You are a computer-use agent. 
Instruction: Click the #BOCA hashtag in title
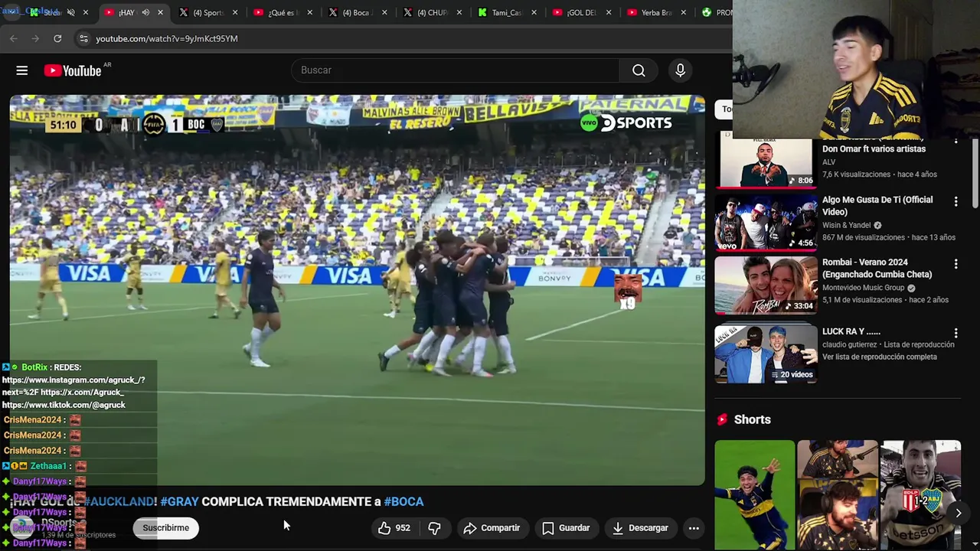403,502
